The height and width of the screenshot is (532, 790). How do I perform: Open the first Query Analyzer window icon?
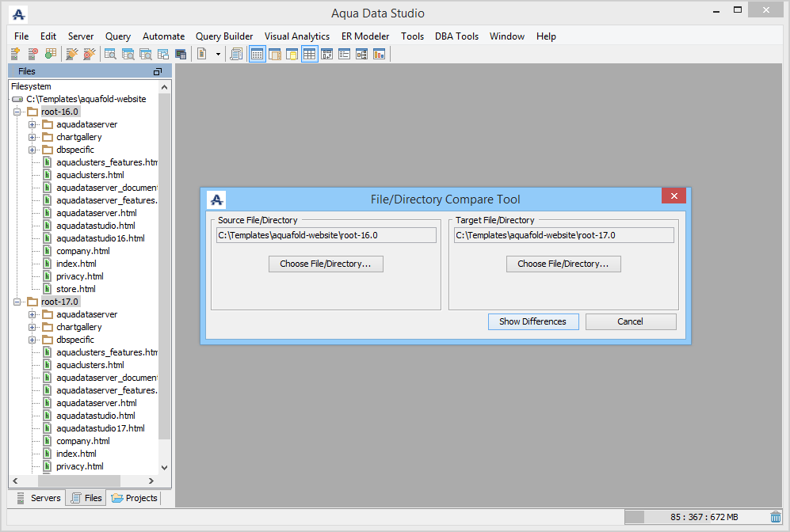click(x=110, y=54)
